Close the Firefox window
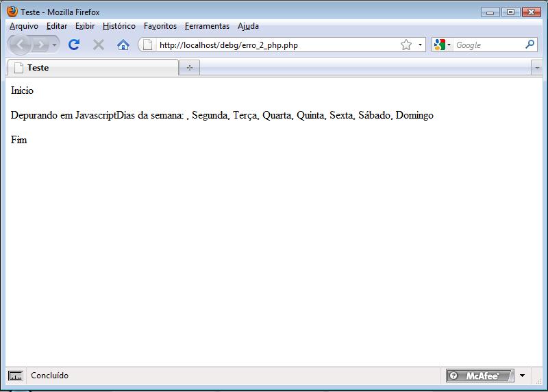This screenshot has height=392, width=548. (x=532, y=12)
